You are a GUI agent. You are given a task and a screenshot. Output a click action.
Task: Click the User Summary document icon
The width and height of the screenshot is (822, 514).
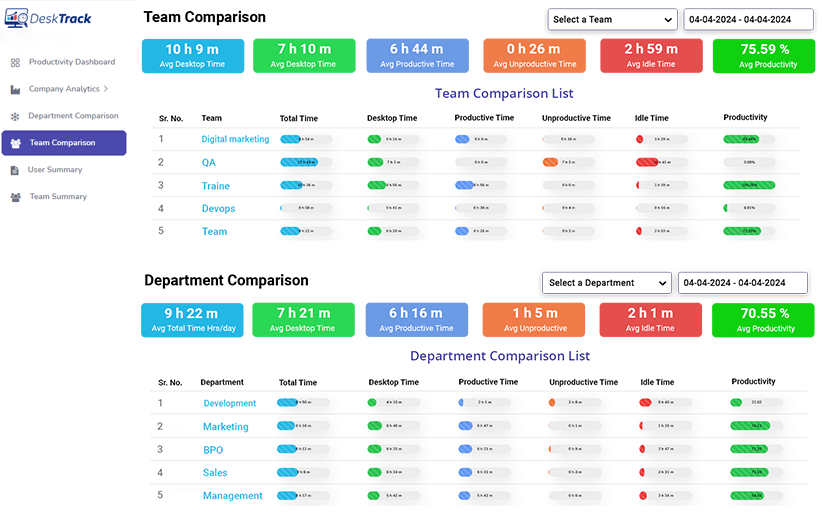15,170
